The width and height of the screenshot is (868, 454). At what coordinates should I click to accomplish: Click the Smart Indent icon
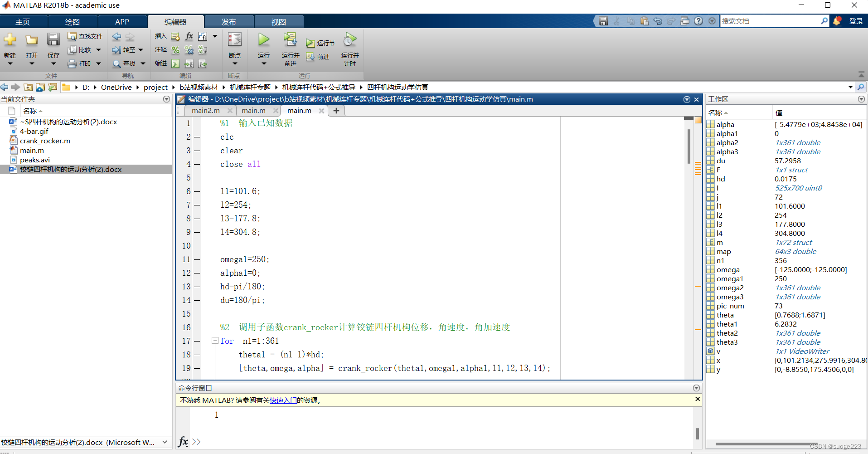[x=175, y=63]
